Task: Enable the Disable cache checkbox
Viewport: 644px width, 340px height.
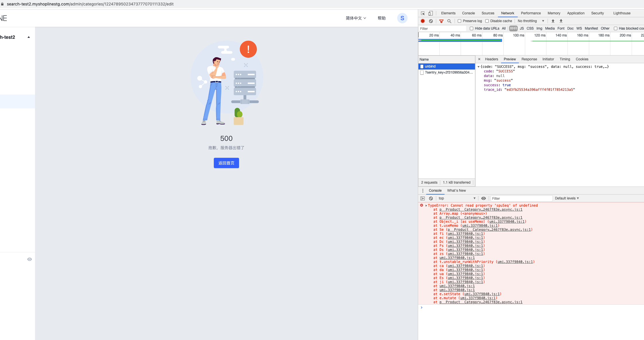Action: tap(487, 21)
